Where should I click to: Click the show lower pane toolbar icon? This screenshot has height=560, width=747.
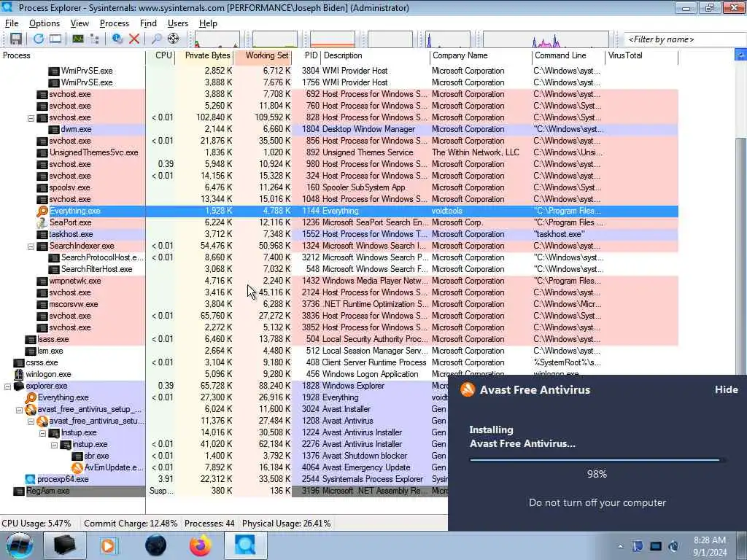pos(55,39)
